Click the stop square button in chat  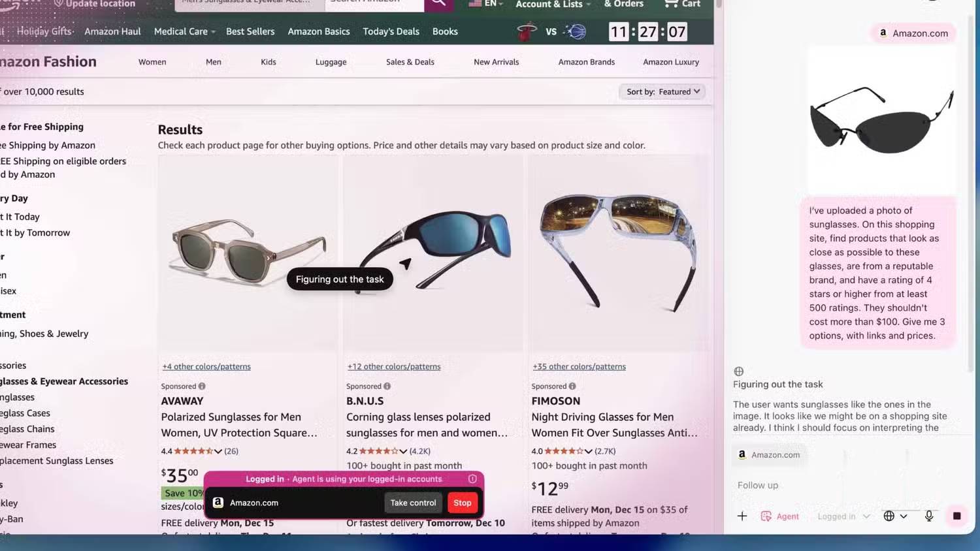(956, 516)
